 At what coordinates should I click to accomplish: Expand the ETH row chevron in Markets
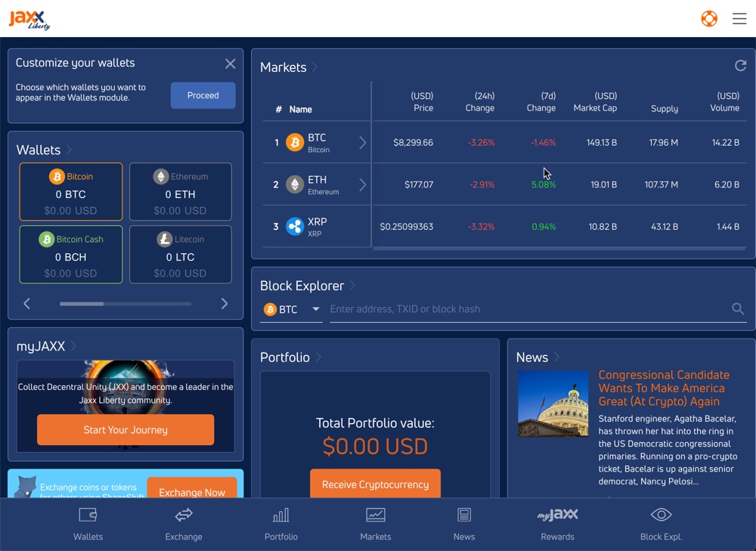362,185
